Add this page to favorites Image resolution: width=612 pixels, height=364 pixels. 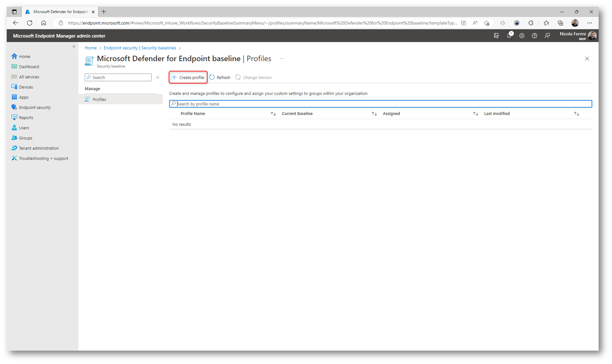coord(487,23)
